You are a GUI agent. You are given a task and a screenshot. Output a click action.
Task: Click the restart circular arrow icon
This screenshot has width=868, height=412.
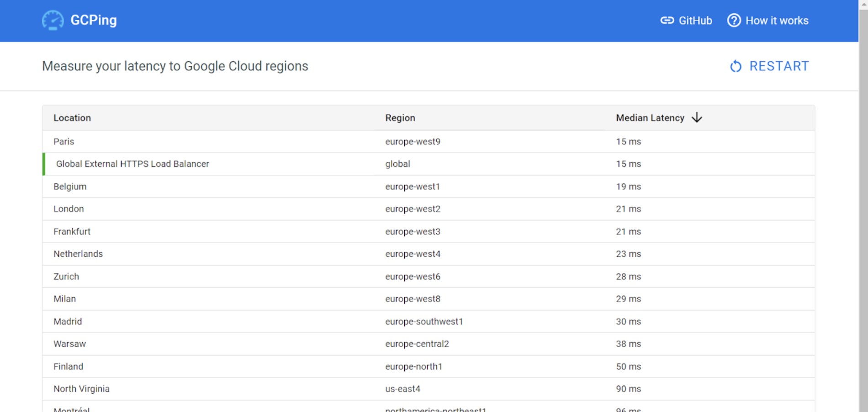tap(736, 66)
